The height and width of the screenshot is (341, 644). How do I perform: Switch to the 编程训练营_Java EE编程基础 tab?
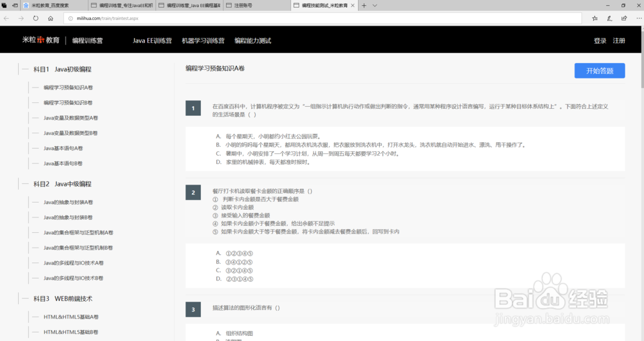[x=189, y=5]
